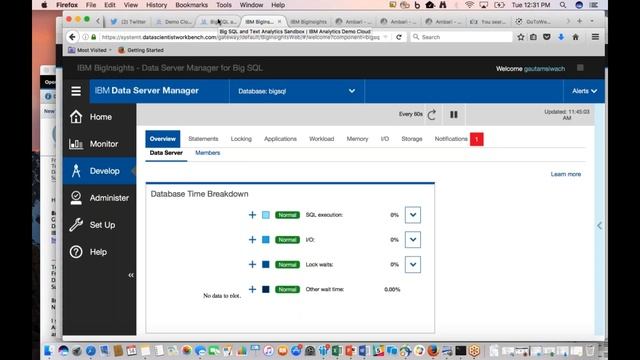Screen dimensions: 640x360
Task: Open the Most Visited bookmarks folder
Action: [90, 50]
